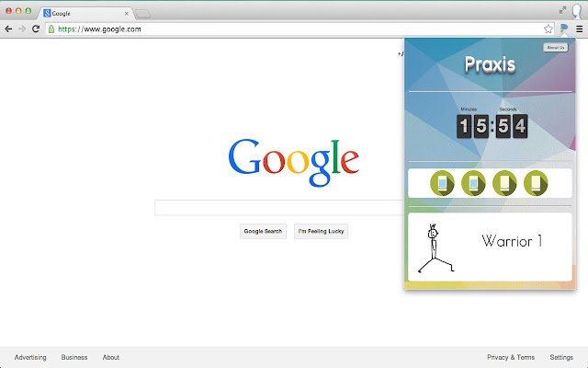588x368 pixels.
Task: Click the Google logo
Action: 294,162
